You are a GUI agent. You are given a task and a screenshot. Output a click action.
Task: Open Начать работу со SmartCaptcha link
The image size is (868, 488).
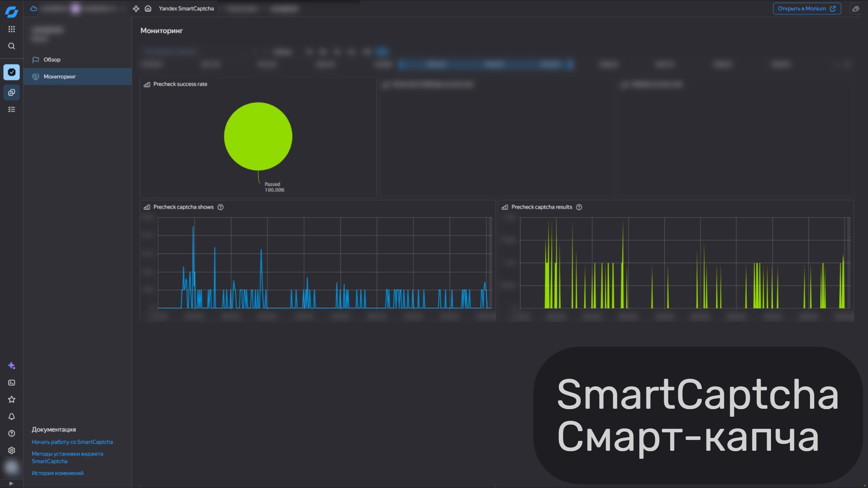pos(72,442)
